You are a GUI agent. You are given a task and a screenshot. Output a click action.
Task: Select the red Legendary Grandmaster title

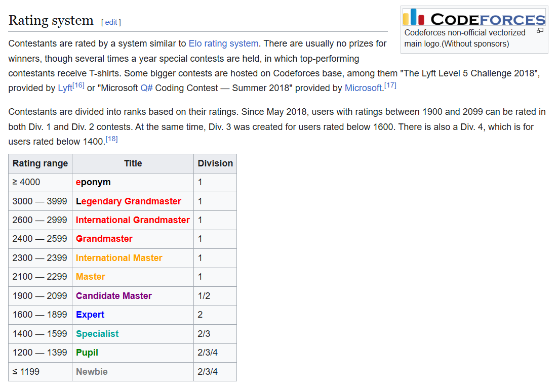[129, 201]
